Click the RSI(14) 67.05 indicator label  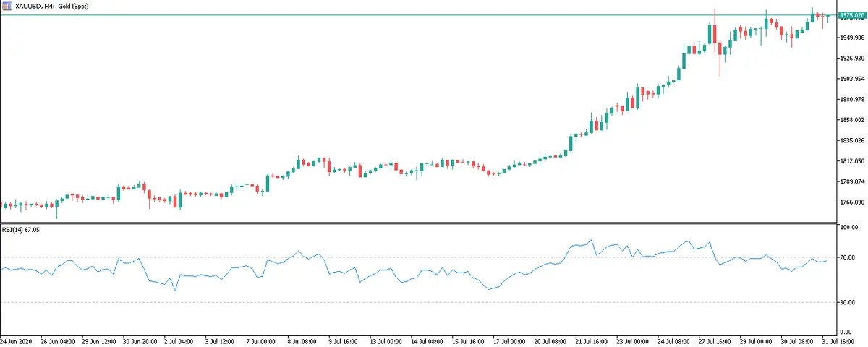(x=21, y=229)
